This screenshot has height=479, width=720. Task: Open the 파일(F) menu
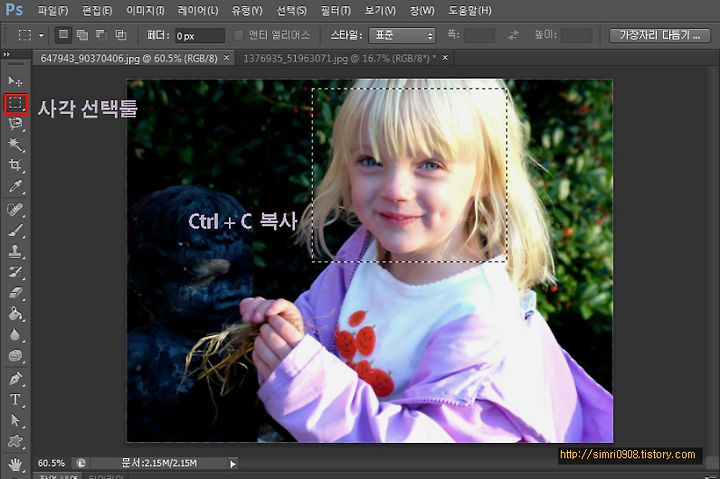[53, 10]
